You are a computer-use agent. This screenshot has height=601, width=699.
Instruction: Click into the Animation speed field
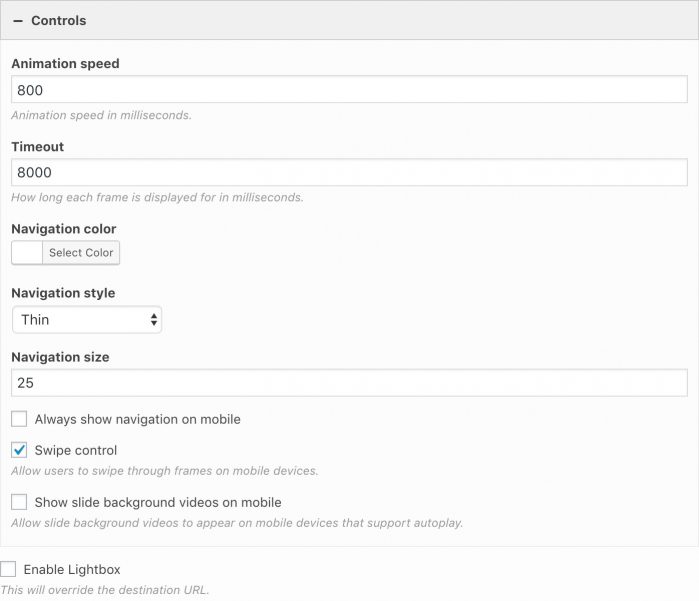pyautogui.click(x=349, y=90)
